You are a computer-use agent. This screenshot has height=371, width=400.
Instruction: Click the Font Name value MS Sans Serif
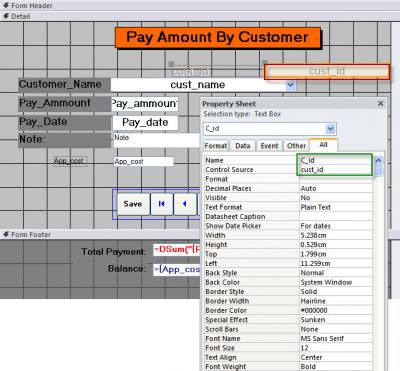click(x=335, y=338)
